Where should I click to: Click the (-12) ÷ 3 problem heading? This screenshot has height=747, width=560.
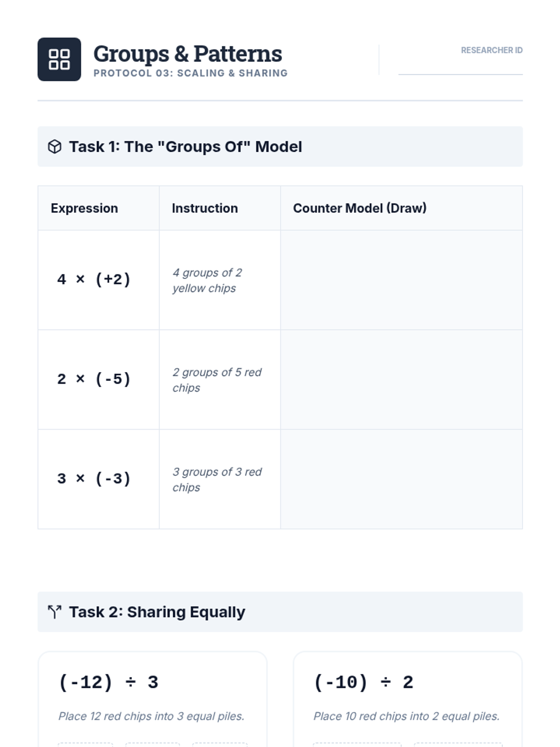(108, 683)
